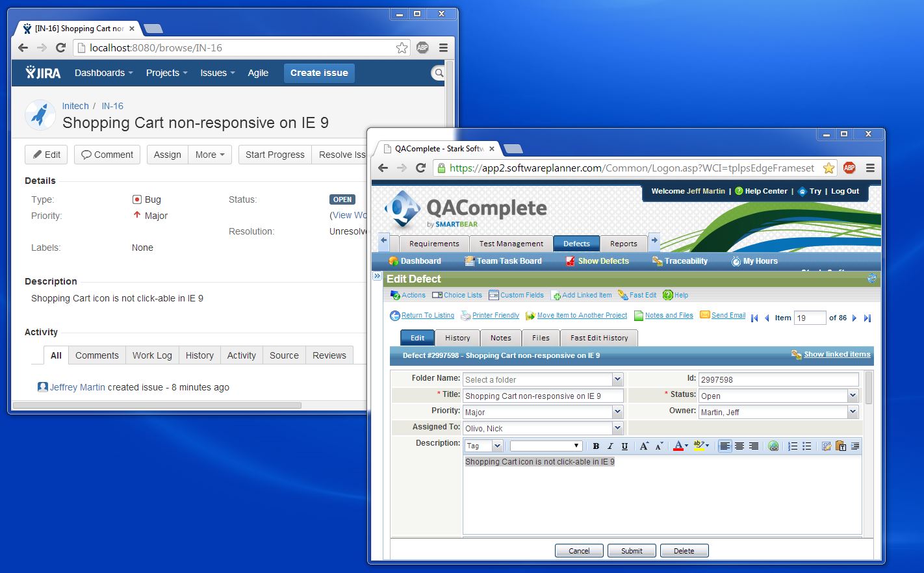Open Test Management tab
The width and height of the screenshot is (924, 573).
[511, 244]
